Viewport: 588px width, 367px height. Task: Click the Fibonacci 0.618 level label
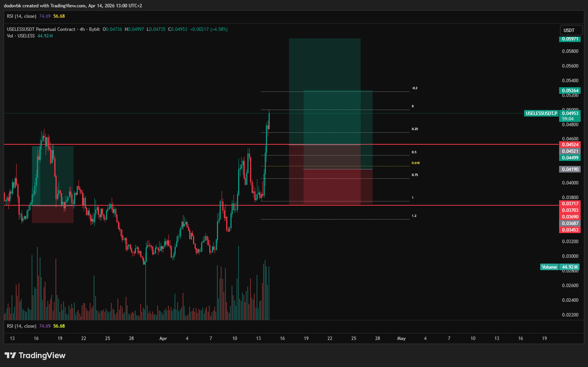point(416,163)
